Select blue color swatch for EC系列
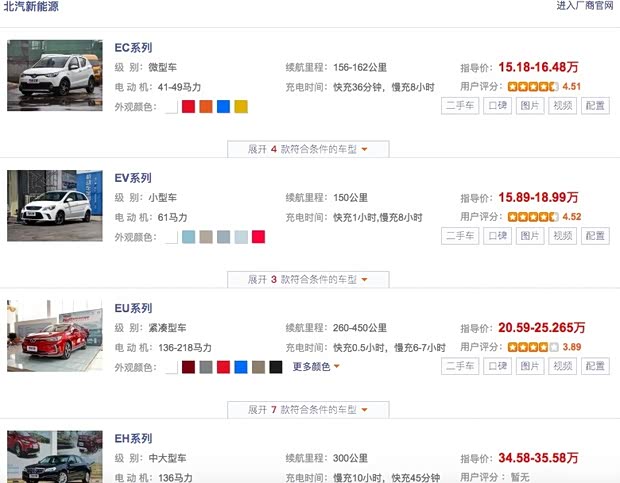Screen dimensions: 620x483 tap(223, 107)
